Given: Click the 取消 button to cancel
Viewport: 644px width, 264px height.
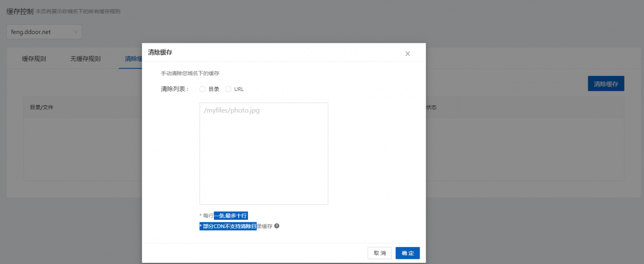Looking at the screenshot, I should click(379, 253).
